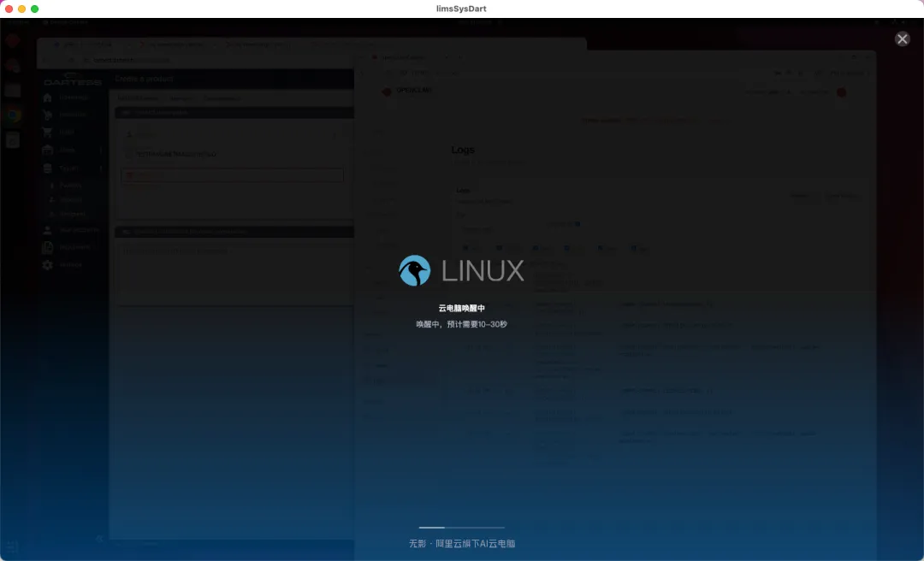Maximize the limsSysDart window with green button
This screenshot has width=924, height=561.
click(x=35, y=9)
